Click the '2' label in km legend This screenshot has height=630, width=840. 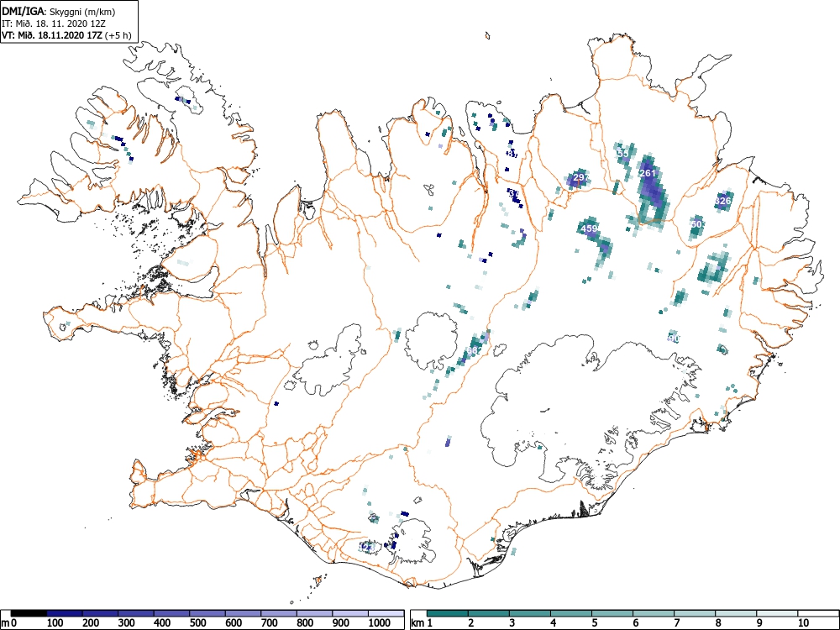(471, 623)
